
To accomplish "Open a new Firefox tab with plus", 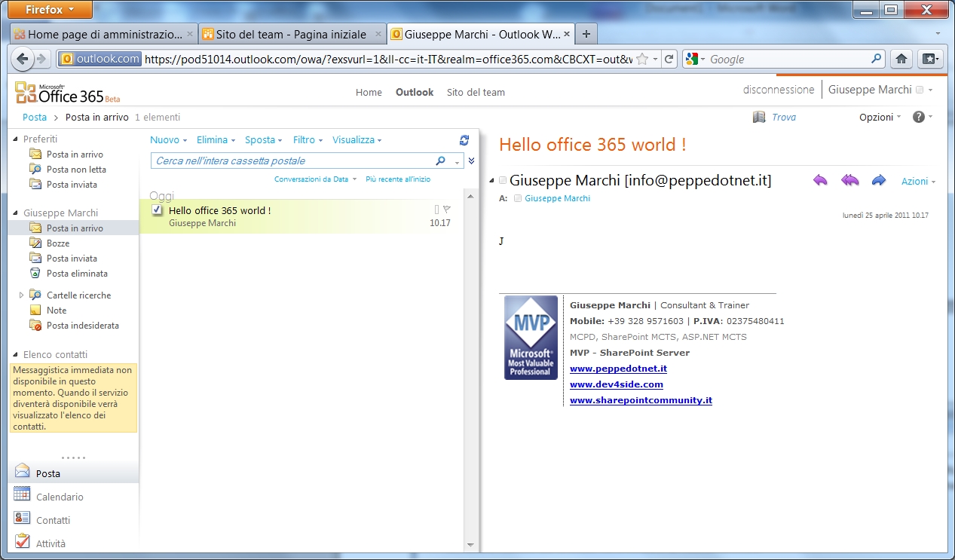I will tap(586, 34).
